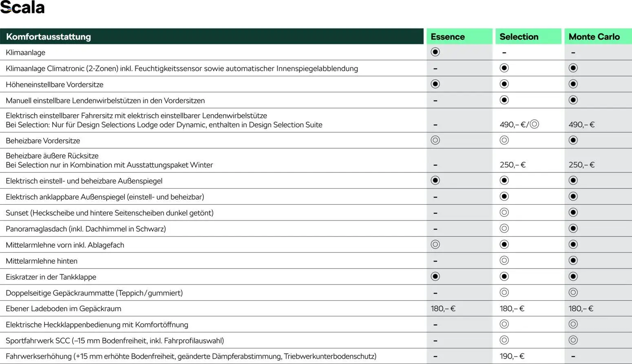
Task: Click the Selection circle in the Sunset row
Action: 504,212
